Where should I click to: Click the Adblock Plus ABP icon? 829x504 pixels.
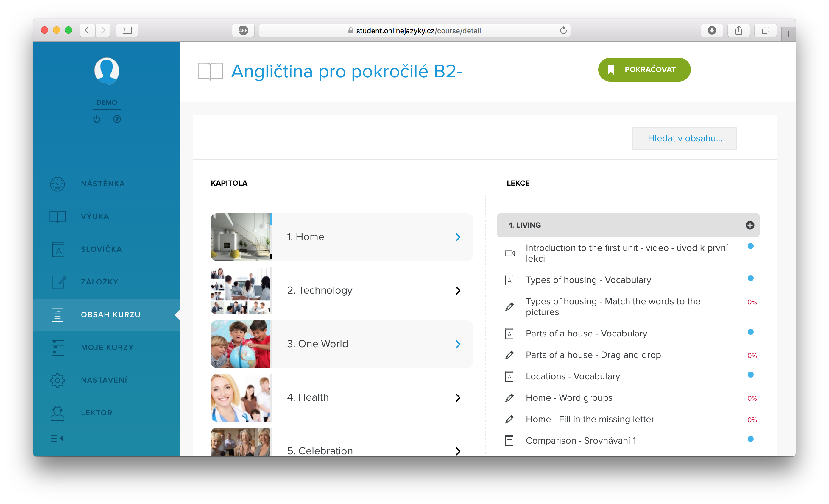(x=243, y=30)
